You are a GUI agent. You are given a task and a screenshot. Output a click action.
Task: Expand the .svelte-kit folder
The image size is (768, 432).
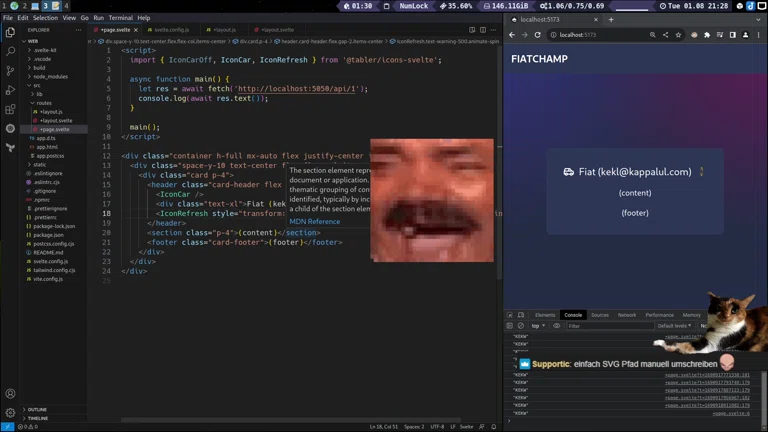pos(45,50)
